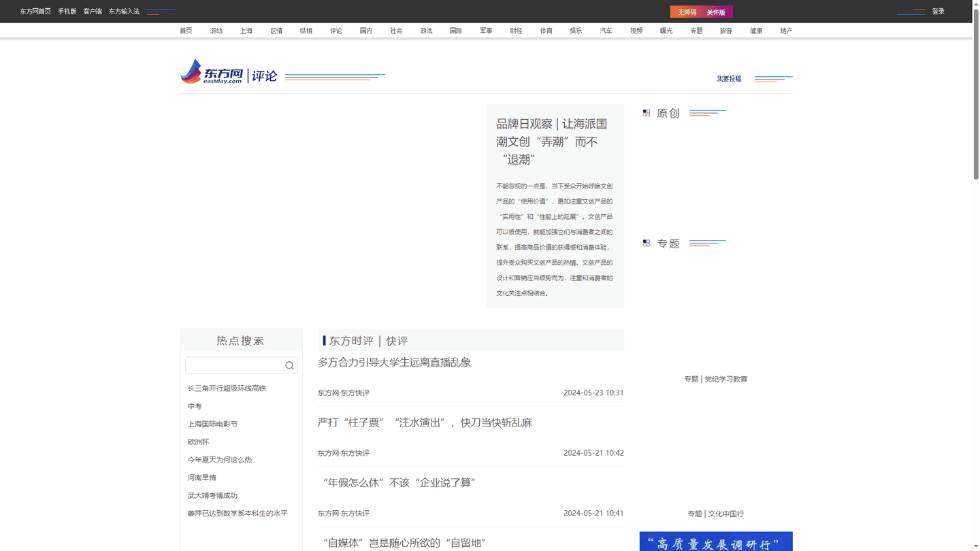The width and height of the screenshot is (980, 551).
Task: Open the 娱乐 nav item
Action: [576, 31]
